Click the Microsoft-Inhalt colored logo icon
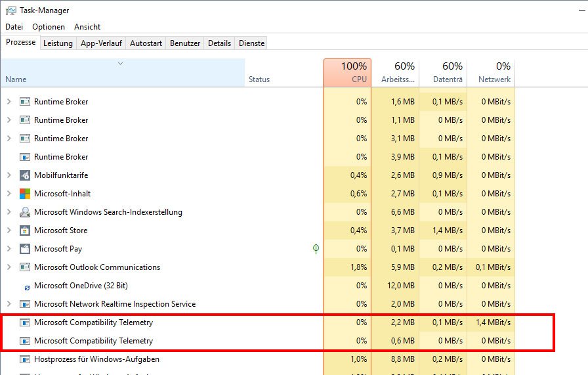Screen dimensions: 588x375 click(25, 194)
